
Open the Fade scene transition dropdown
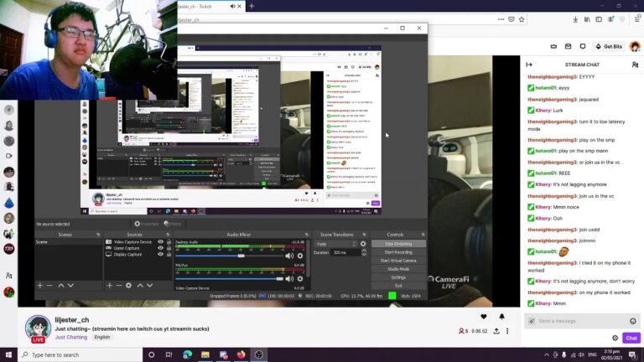point(336,244)
